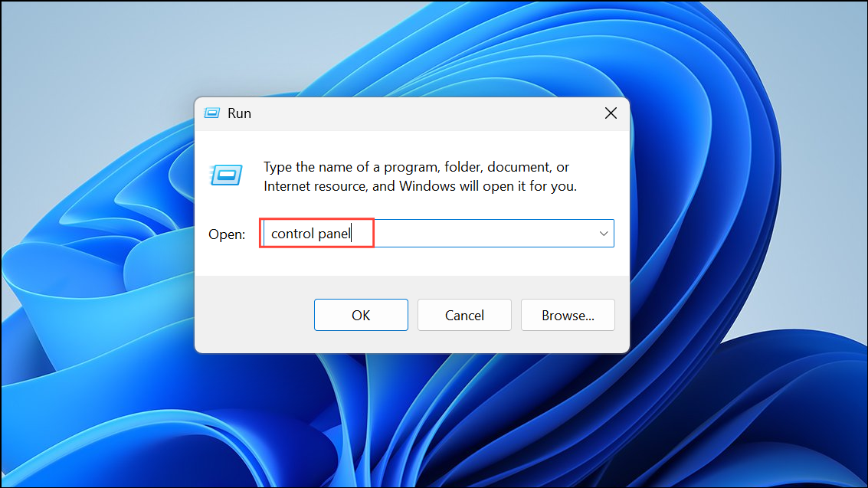
Task: Open the Browse... file picker
Action: click(x=568, y=315)
